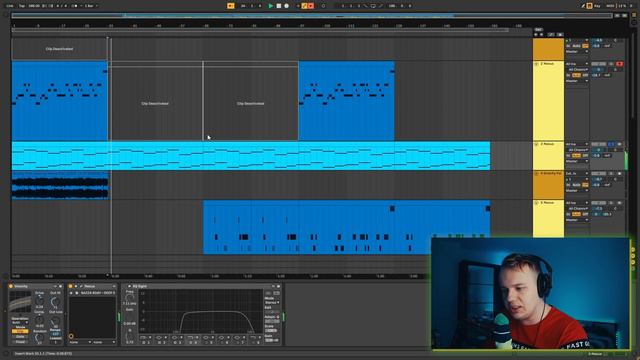The height and width of the screenshot is (360, 640).
Task: Open the EQ Eight Stereo mode dropdown
Action: 272,302
